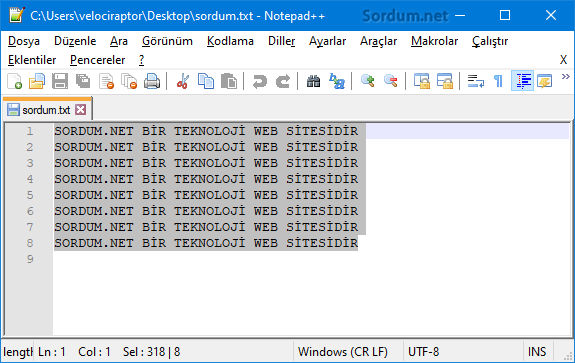Open the Dosya menu
575x363 pixels.
tap(24, 41)
